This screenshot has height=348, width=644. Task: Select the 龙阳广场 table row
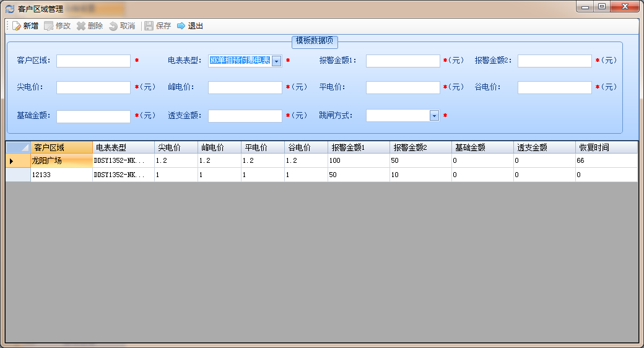pos(61,161)
